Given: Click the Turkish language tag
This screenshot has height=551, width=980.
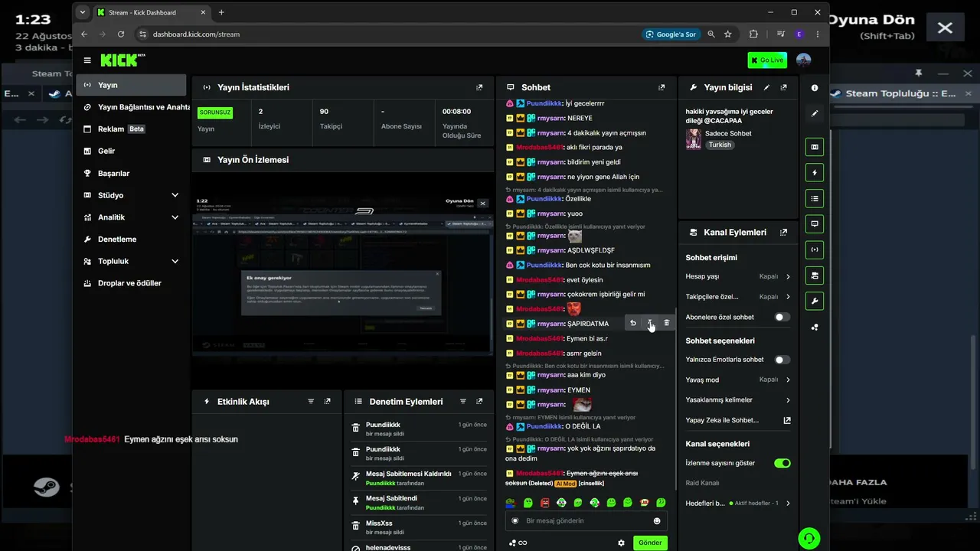Looking at the screenshot, I should coord(720,145).
